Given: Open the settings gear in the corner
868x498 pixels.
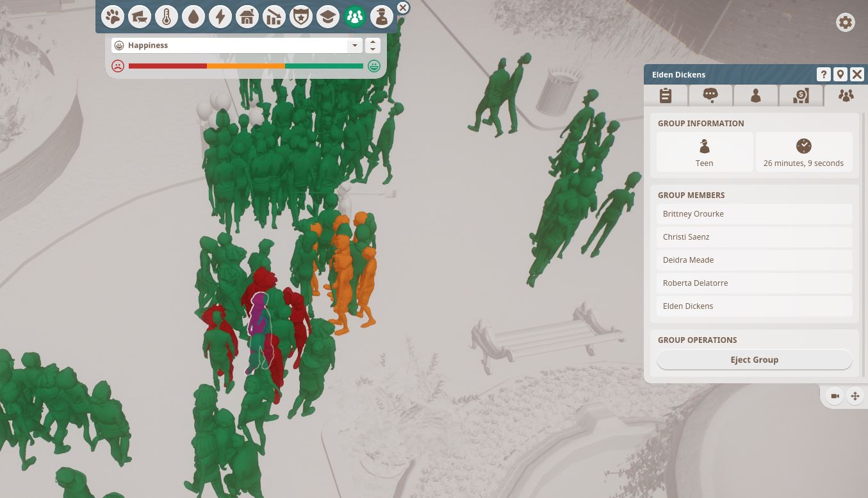Looking at the screenshot, I should (x=846, y=22).
